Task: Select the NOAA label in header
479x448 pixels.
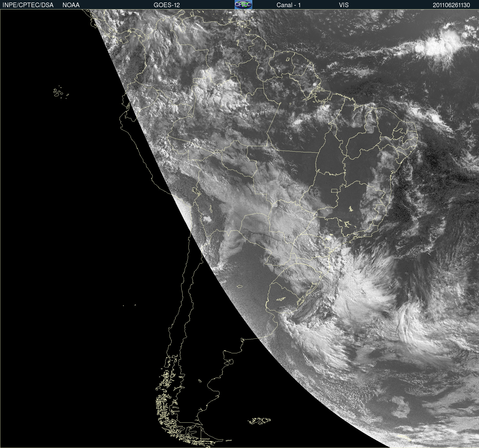Action: pyautogui.click(x=71, y=5)
